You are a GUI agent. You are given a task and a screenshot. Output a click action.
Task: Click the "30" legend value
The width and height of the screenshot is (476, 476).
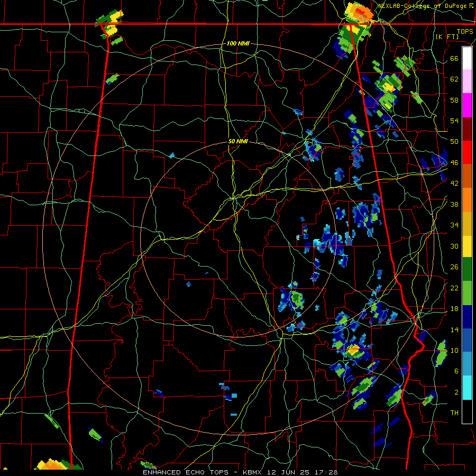(x=454, y=246)
